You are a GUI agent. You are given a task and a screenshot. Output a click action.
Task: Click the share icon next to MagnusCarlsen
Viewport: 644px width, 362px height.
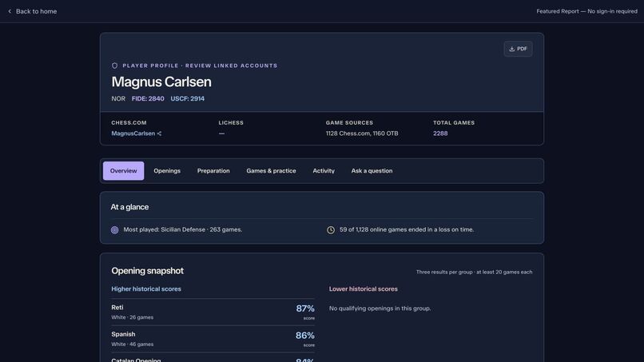[x=159, y=133]
